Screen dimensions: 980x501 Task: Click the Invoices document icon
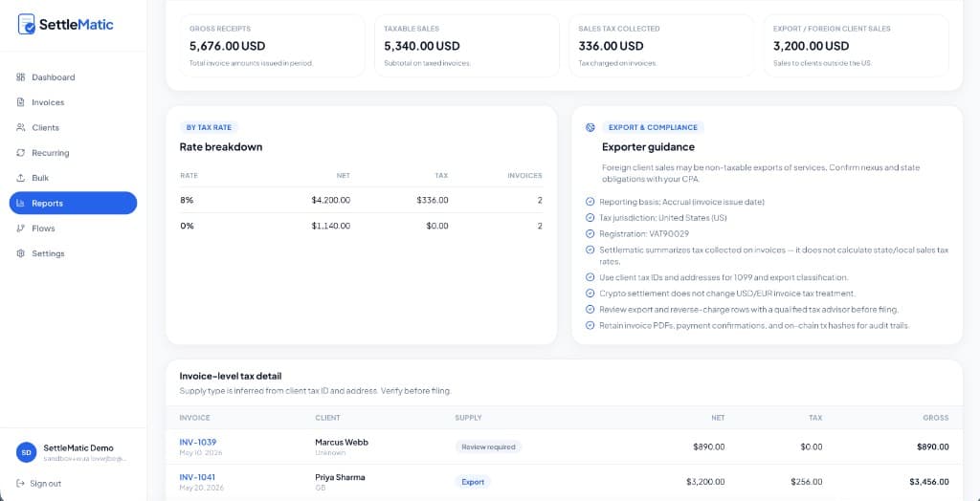(x=20, y=102)
